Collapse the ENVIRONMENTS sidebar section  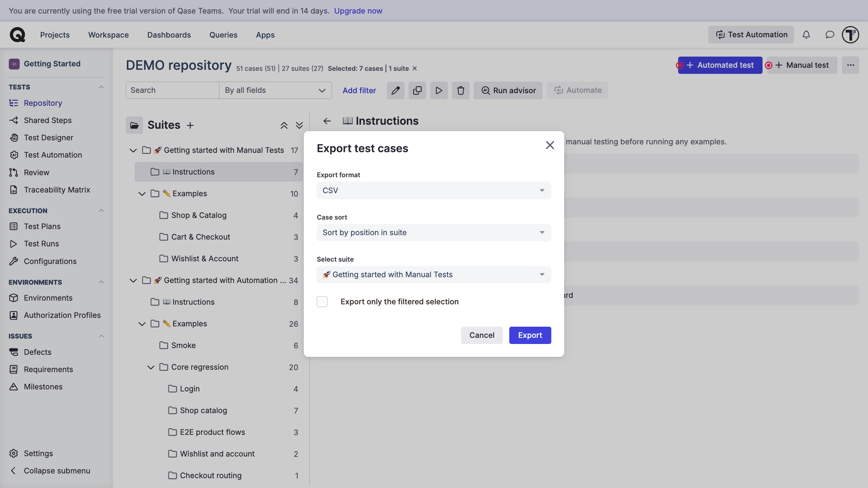pyautogui.click(x=101, y=282)
